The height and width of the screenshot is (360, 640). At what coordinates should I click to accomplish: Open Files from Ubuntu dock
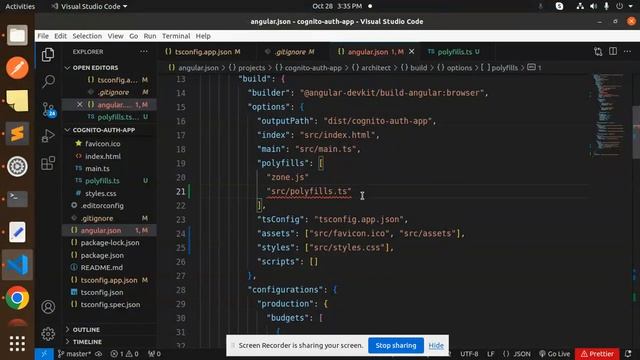pyautogui.click(x=17, y=35)
